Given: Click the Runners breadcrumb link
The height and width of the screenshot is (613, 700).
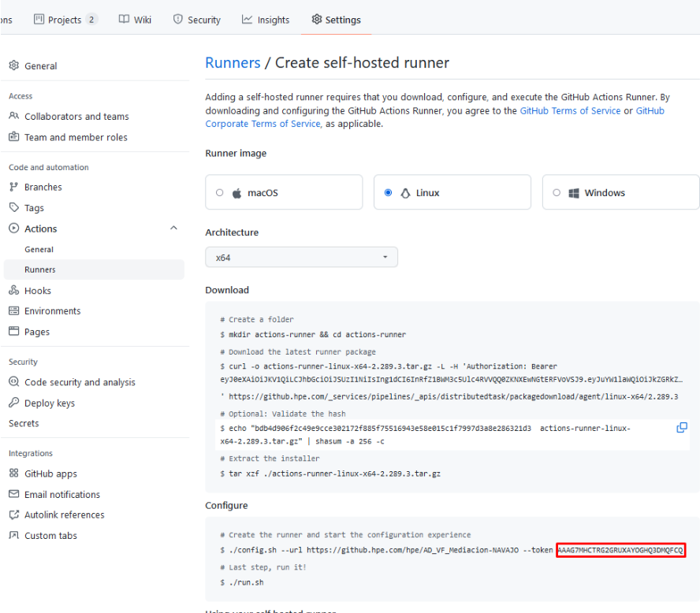Looking at the screenshot, I should (233, 63).
